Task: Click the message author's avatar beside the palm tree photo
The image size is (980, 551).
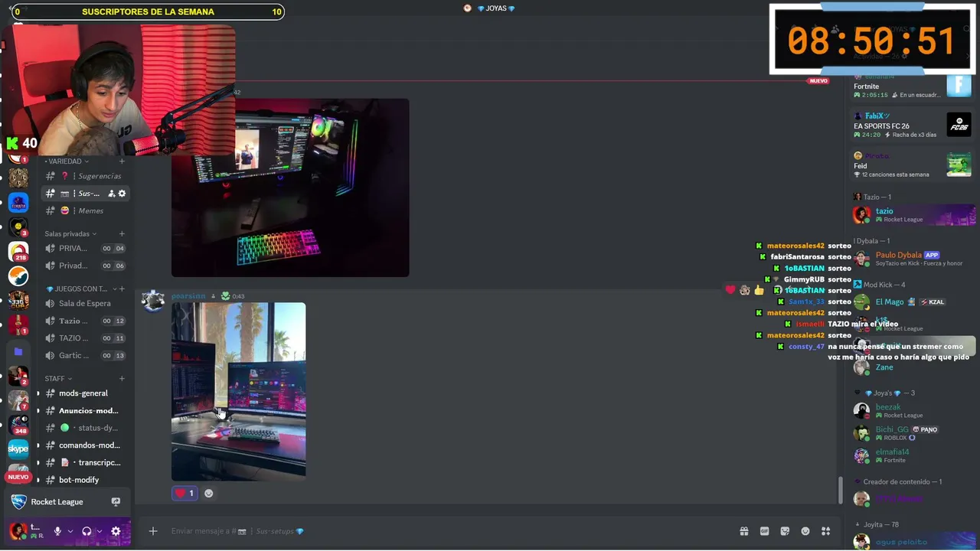Action: coord(153,301)
